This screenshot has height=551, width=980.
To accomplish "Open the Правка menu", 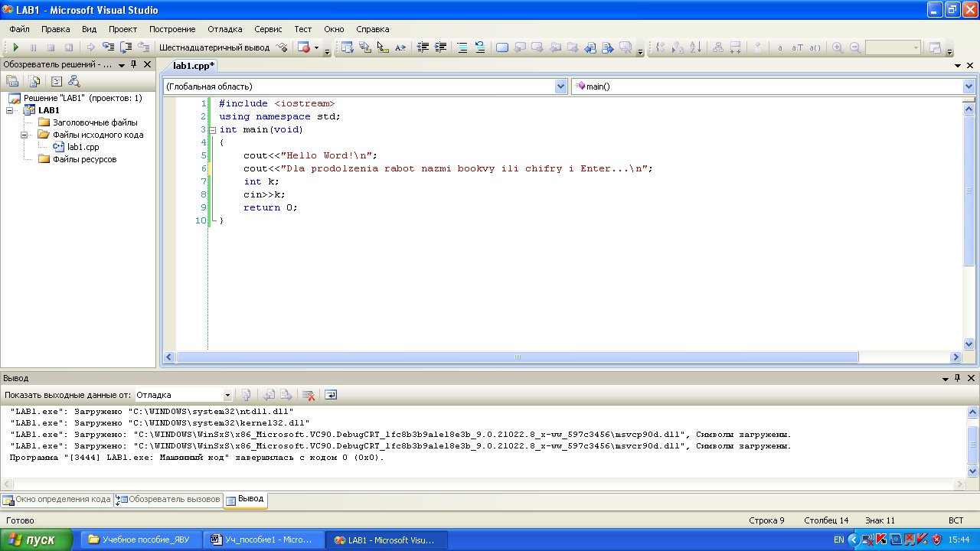I will tap(56, 29).
